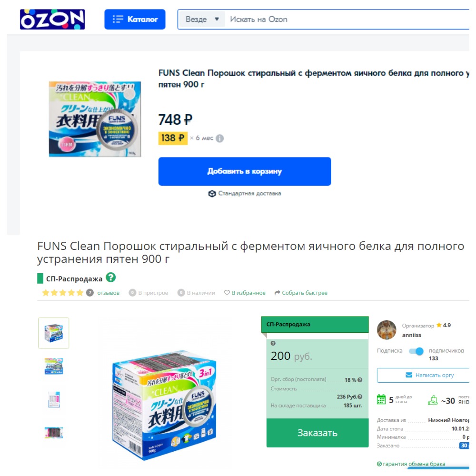Click Написать оргу message button
The width and height of the screenshot is (476, 476).
point(424,375)
